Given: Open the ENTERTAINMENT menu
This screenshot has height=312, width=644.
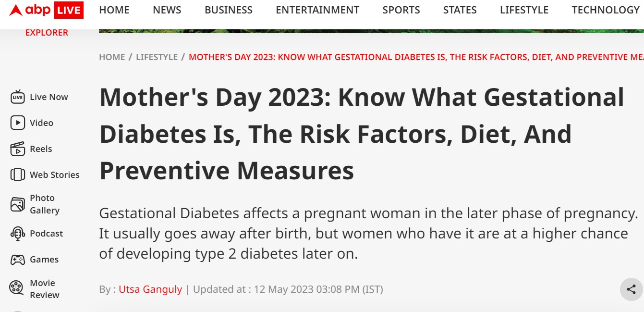Looking at the screenshot, I should [x=317, y=10].
